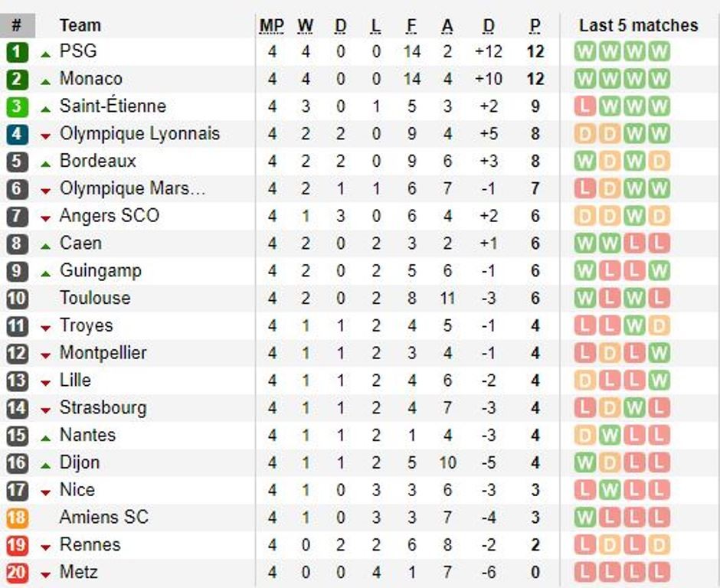
Task: Click Montpellier's orange D result badge
Action: point(610,354)
